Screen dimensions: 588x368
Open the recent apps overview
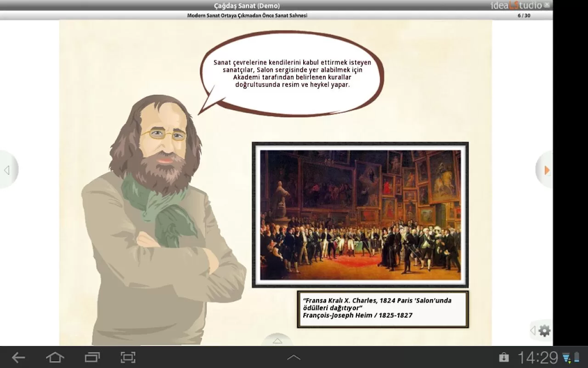(x=92, y=357)
